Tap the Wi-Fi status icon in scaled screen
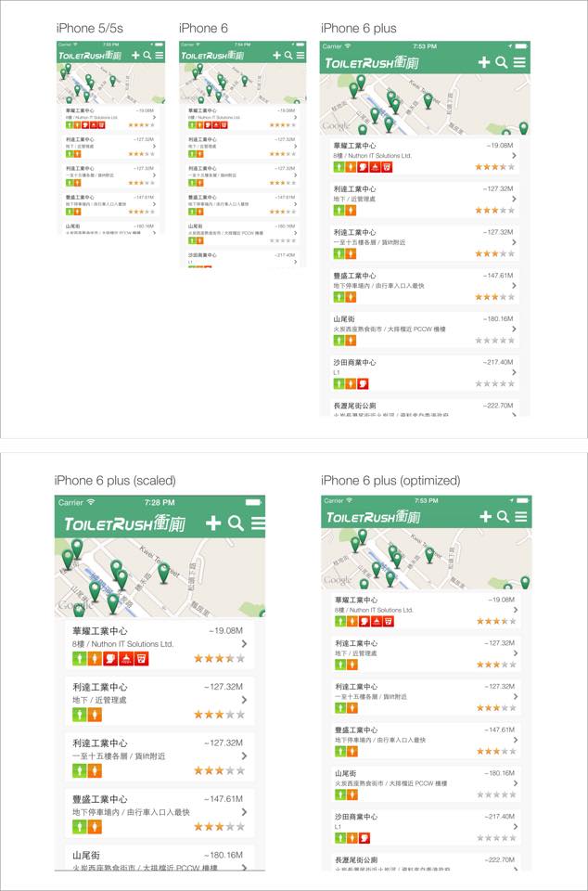Viewport: 588px width, 891px height. (x=91, y=502)
